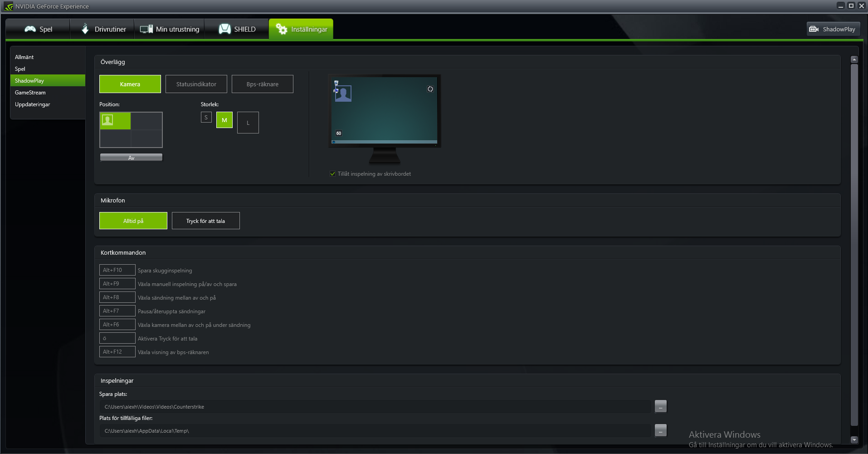Screen dimensions: 868x454
Task: Click the Växla manuell inspelning på/av och spara label
Action: (187, 284)
